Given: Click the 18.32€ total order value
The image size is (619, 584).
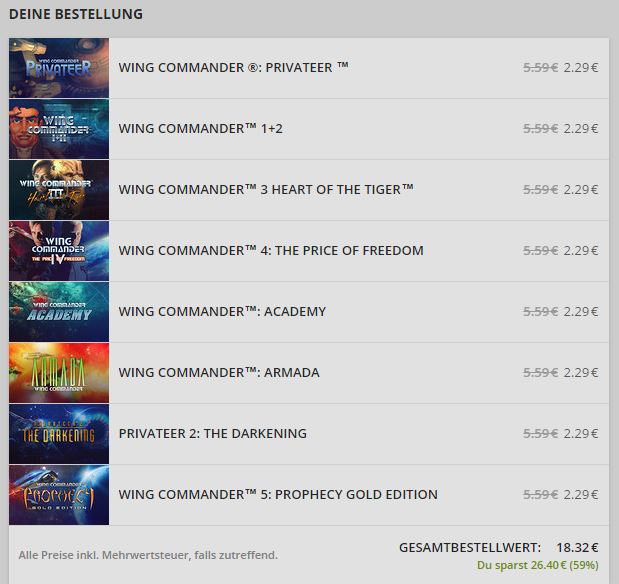Looking at the screenshot, I should [x=577, y=548].
